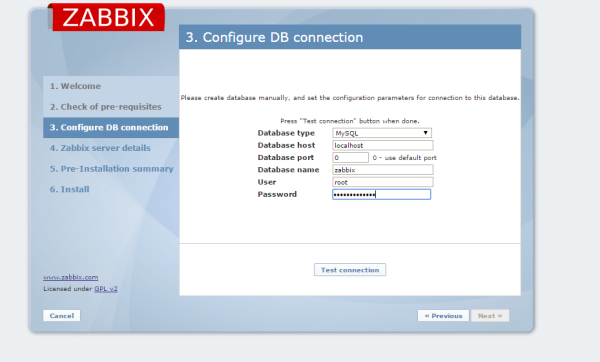Jump to step 4. Zabbix server details
The width and height of the screenshot is (600, 362).
coord(100,148)
